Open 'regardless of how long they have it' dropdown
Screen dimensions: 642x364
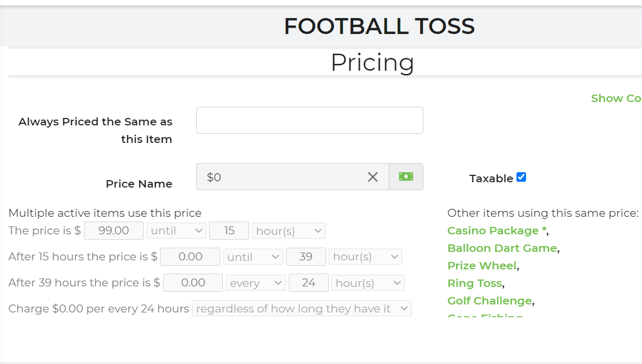click(302, 309)
